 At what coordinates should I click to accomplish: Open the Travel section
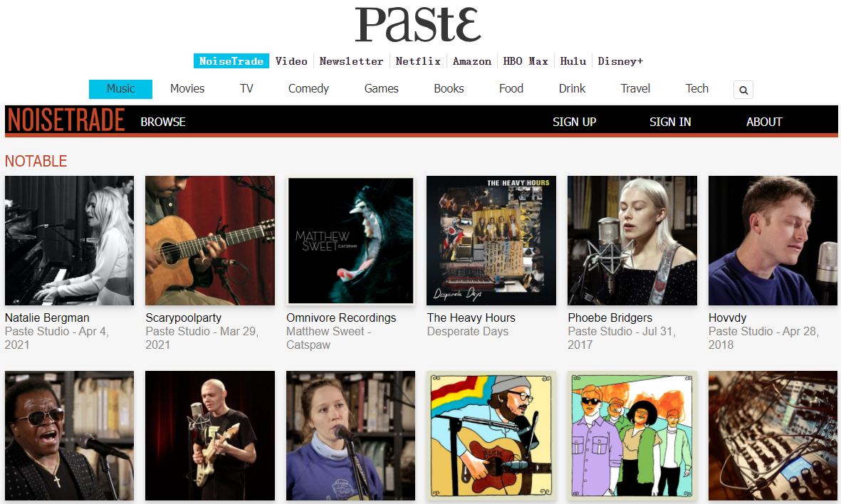636,89
